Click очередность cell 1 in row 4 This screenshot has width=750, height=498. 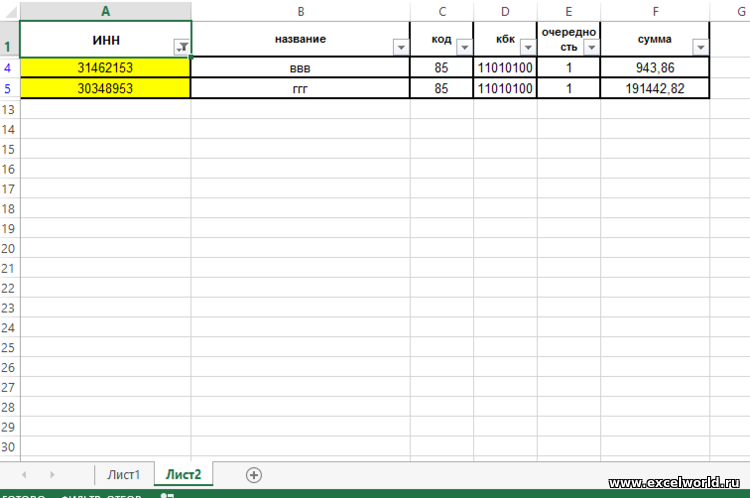[x=569, y=68]
